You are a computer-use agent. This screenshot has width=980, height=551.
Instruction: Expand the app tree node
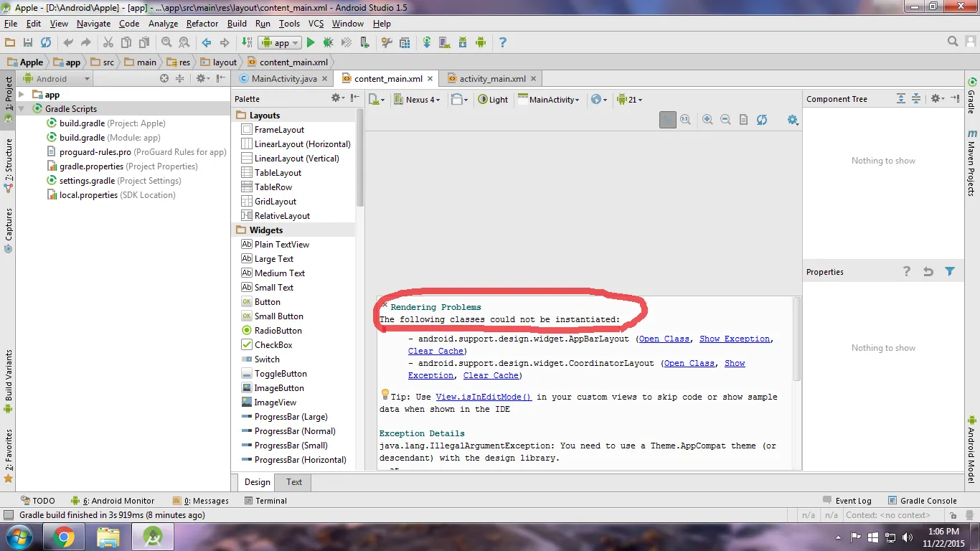[x=22, y=95]
